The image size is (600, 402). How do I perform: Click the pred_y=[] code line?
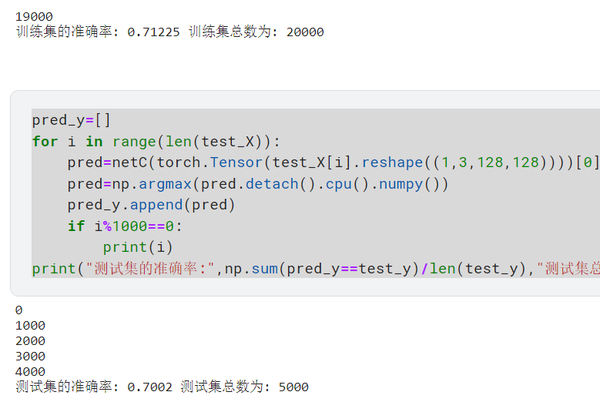[x=72, y=120]
